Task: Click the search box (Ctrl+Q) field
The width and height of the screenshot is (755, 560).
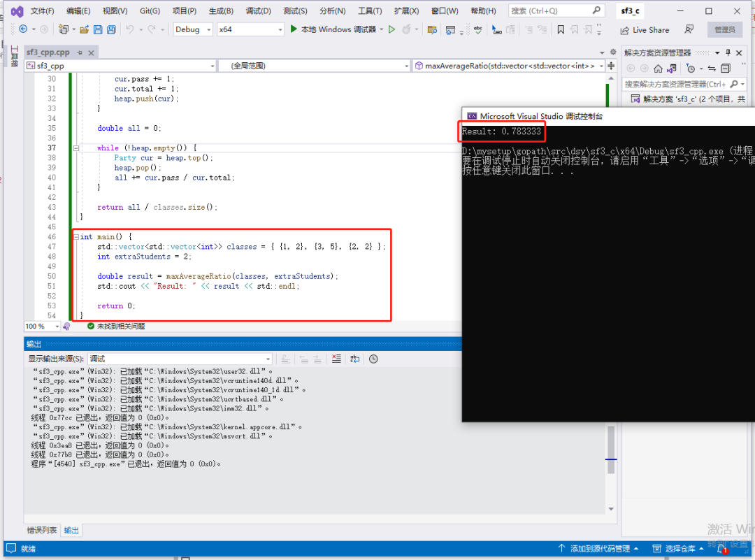Action: pos(556,10)
